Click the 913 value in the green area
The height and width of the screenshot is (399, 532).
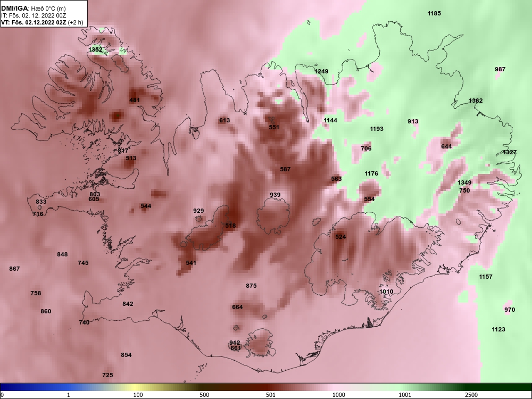click(413, 121)
